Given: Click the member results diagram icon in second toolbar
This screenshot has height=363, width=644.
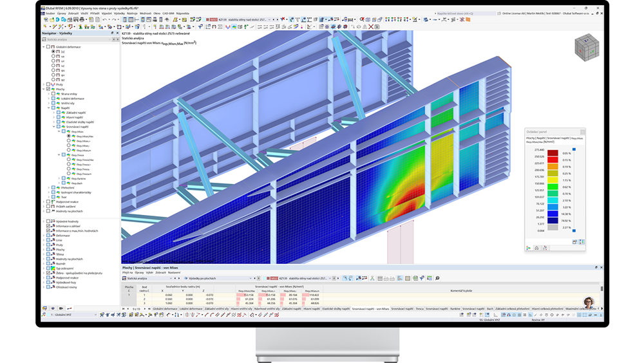Looking at the screenshot, I should 227,26.
